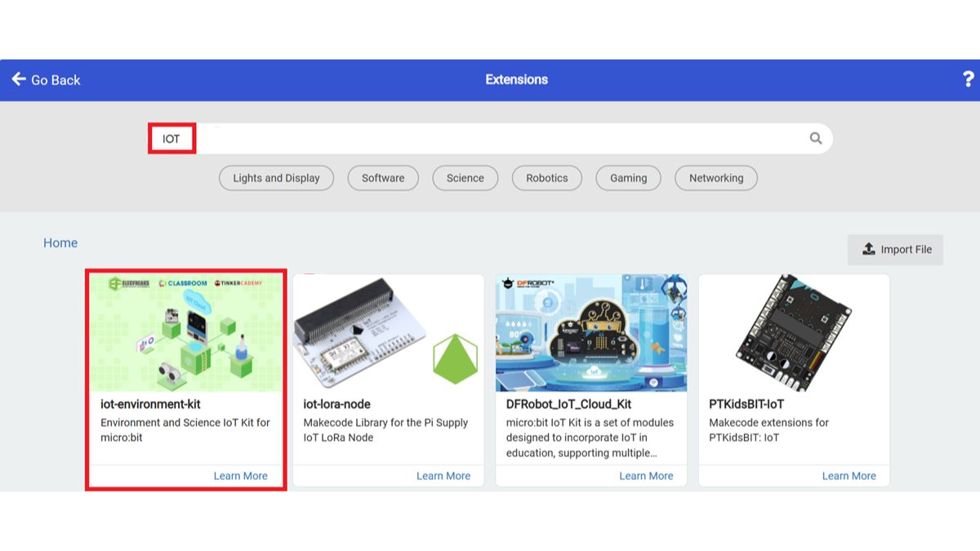Click the Go Back label
This screenshot has height=551, width=980.
click(x=56, y=80)
